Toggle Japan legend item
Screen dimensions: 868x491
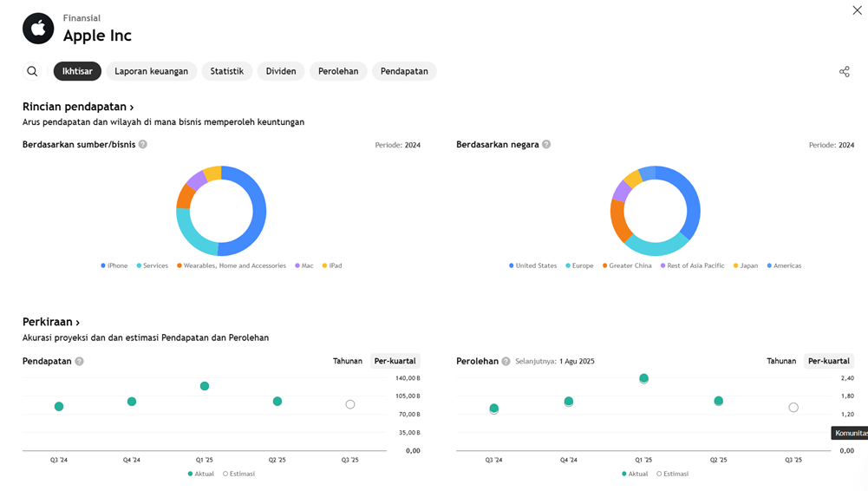click(746, 265)
